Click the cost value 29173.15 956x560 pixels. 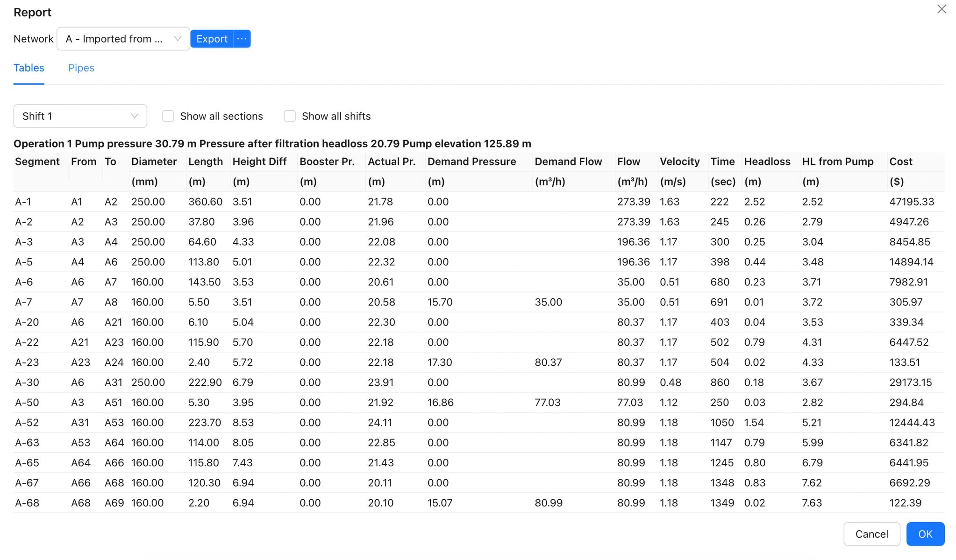[x=910, y=383]
